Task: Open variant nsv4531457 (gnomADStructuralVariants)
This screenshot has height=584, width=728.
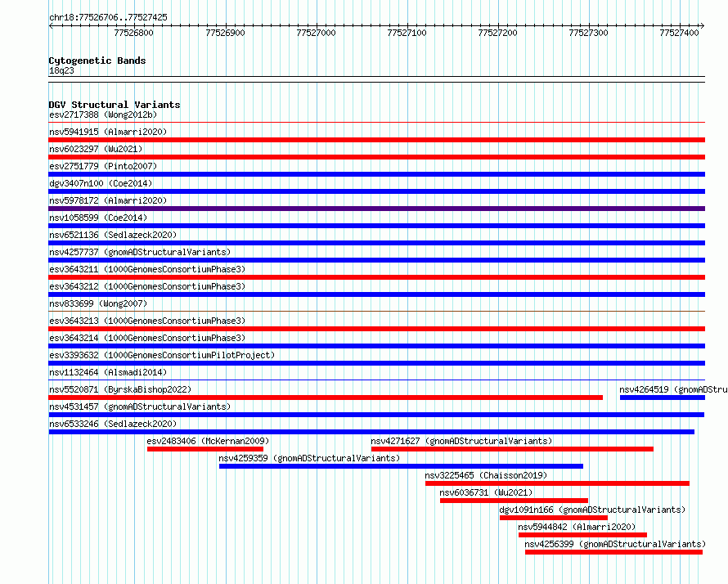Action: [140, 407]
